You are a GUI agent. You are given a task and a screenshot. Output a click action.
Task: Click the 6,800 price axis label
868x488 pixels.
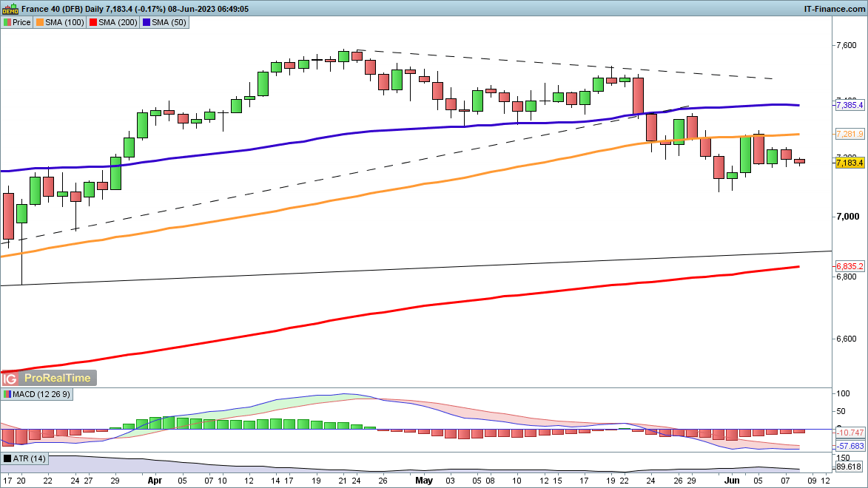point(847,277)
